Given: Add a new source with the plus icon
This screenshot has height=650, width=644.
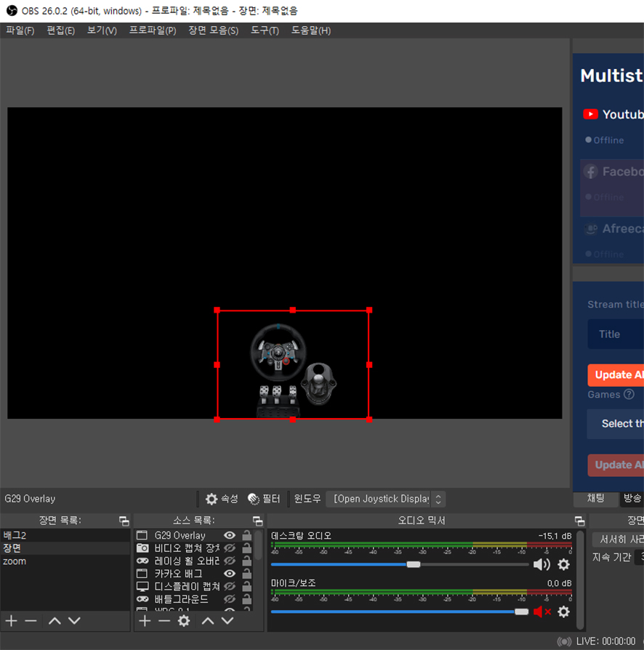Looking at the screenshot, I should pyautogui.click(x=145, y=621).
